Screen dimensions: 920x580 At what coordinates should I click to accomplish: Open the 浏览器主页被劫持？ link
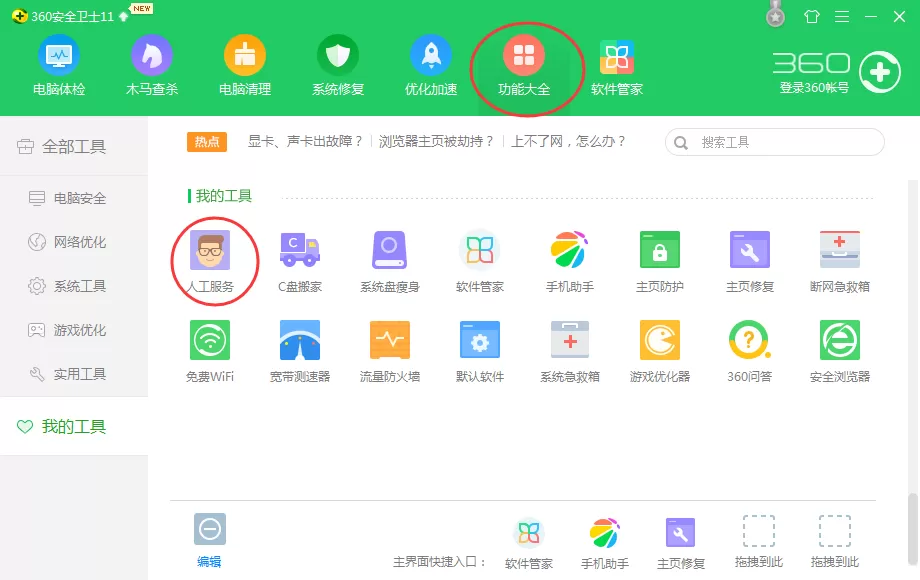436,141
